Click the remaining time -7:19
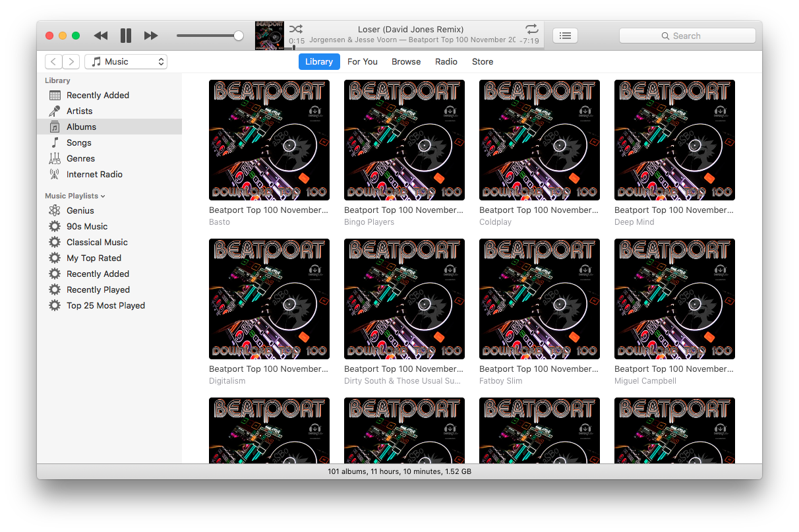799x532 pixels. [529, 41]
